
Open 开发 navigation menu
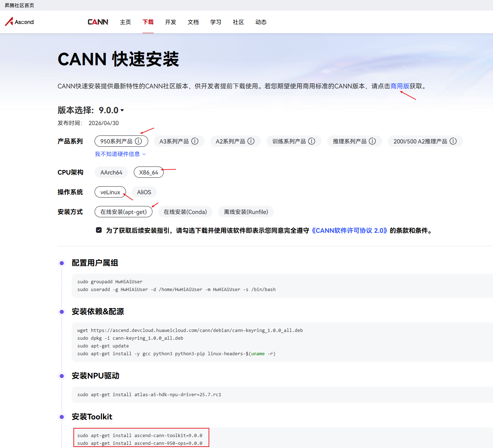click(x=170, y=22)
